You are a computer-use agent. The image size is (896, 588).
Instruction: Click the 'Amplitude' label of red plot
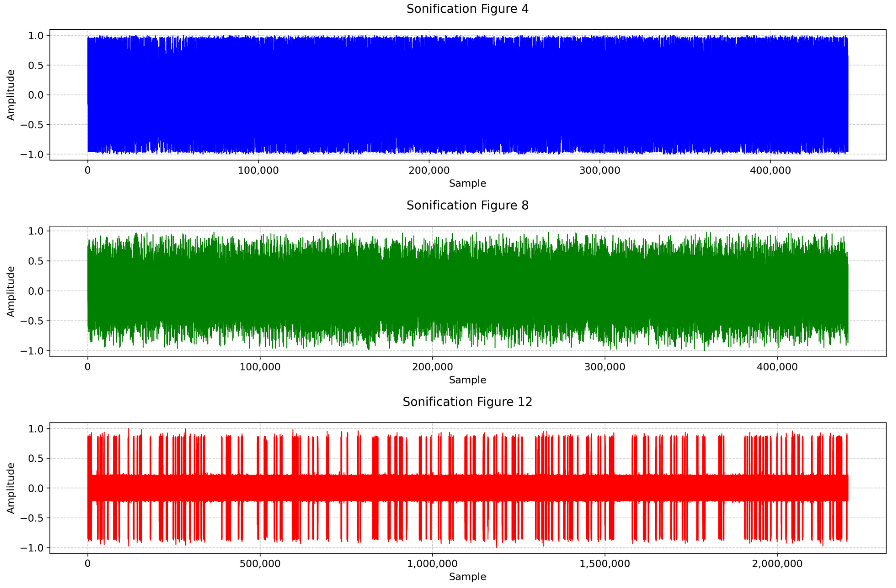pyautogui.click(x=11, y=488)
